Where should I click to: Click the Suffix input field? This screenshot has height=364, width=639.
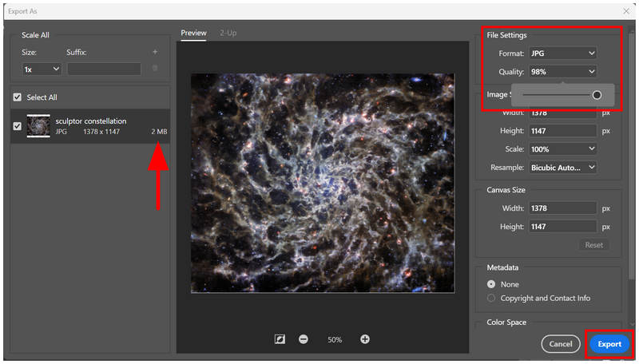click(x=104, y=69)
